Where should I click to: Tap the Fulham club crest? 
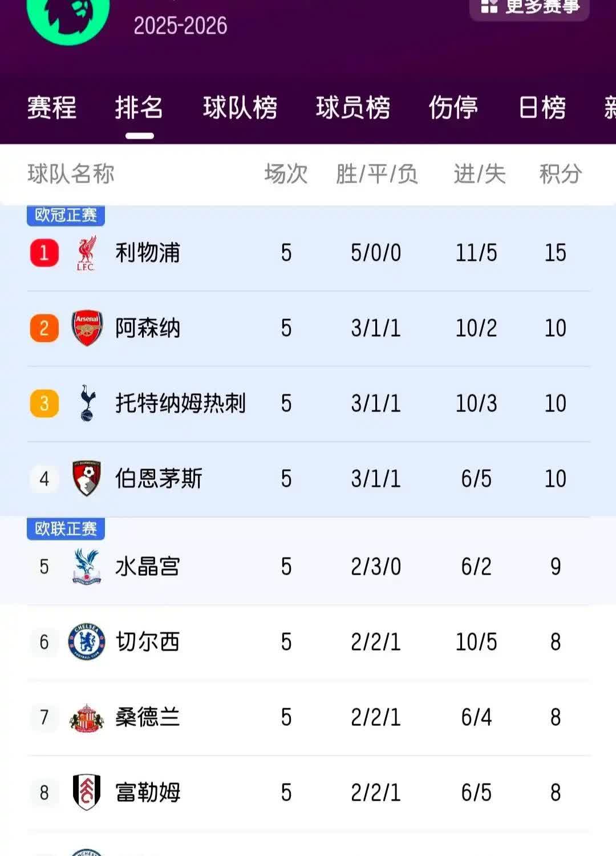[87, 792]
